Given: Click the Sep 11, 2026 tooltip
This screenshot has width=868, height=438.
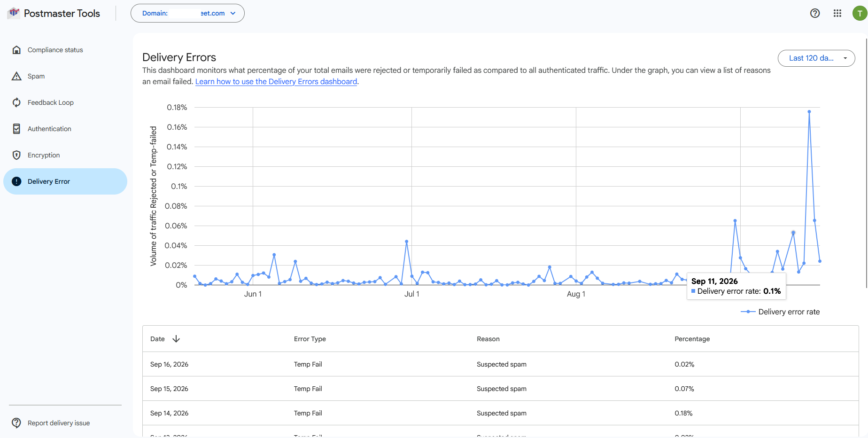Looking at the screenshot, I should 736,286.
